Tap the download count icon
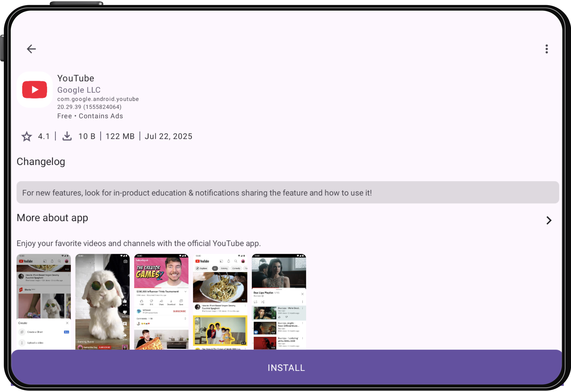The height and width of the screenshot is (392, 571). [67, 136]
